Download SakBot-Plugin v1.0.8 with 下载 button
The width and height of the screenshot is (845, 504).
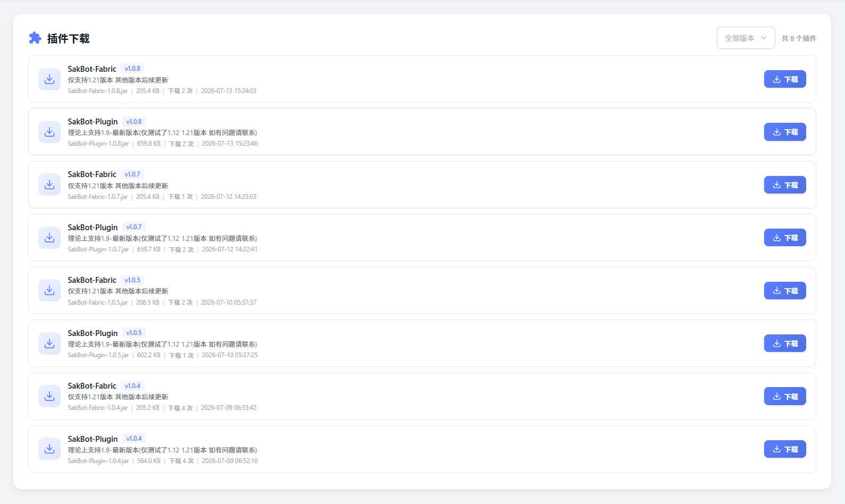pos(785,132)
